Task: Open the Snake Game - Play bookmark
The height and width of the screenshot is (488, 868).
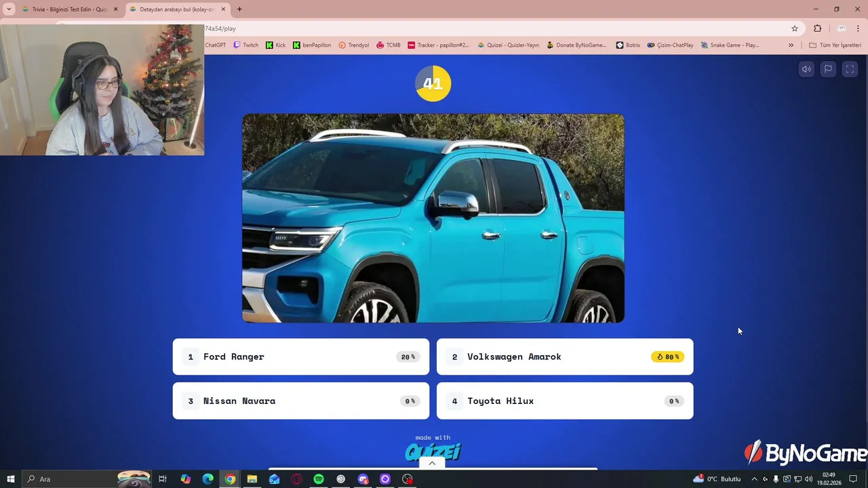Action: 730,45
